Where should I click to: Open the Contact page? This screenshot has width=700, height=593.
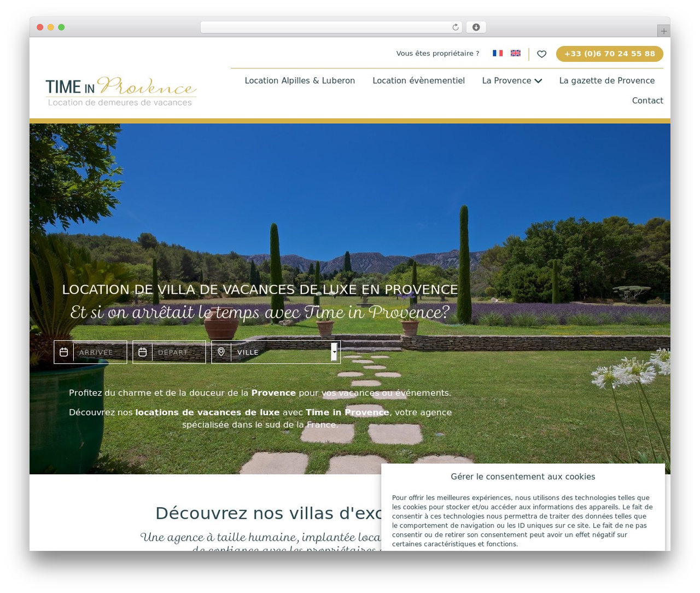(x=647, y=101)
